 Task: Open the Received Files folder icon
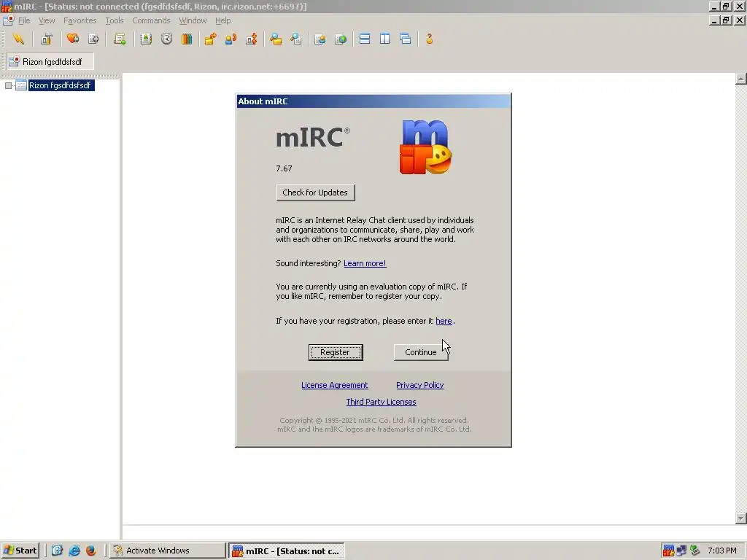tap(276, 39)
